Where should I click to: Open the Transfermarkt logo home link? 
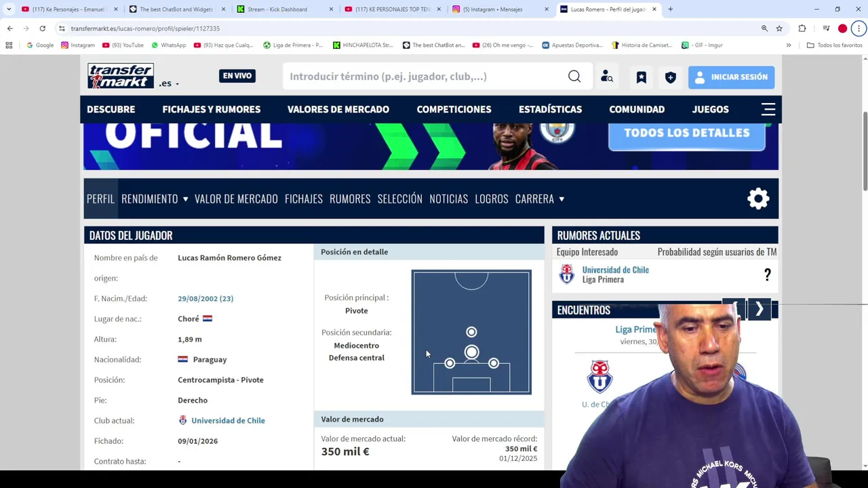point(121,76)
